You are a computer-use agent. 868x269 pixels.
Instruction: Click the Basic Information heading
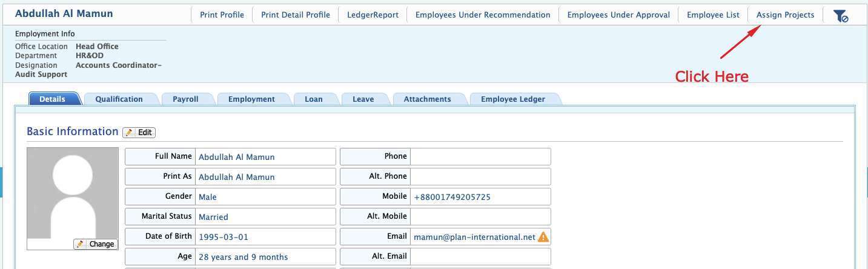point(73,131)
